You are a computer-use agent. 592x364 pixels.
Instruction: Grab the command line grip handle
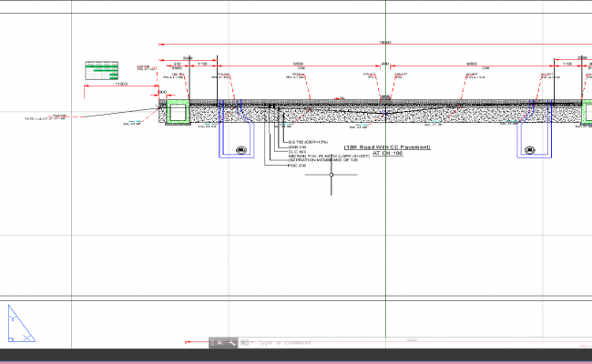click(x=211, y=343)
